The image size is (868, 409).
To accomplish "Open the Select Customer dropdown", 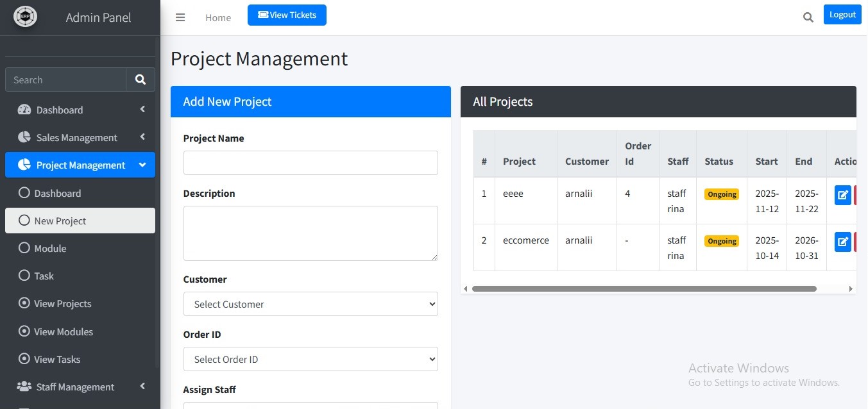I will 311,304.
